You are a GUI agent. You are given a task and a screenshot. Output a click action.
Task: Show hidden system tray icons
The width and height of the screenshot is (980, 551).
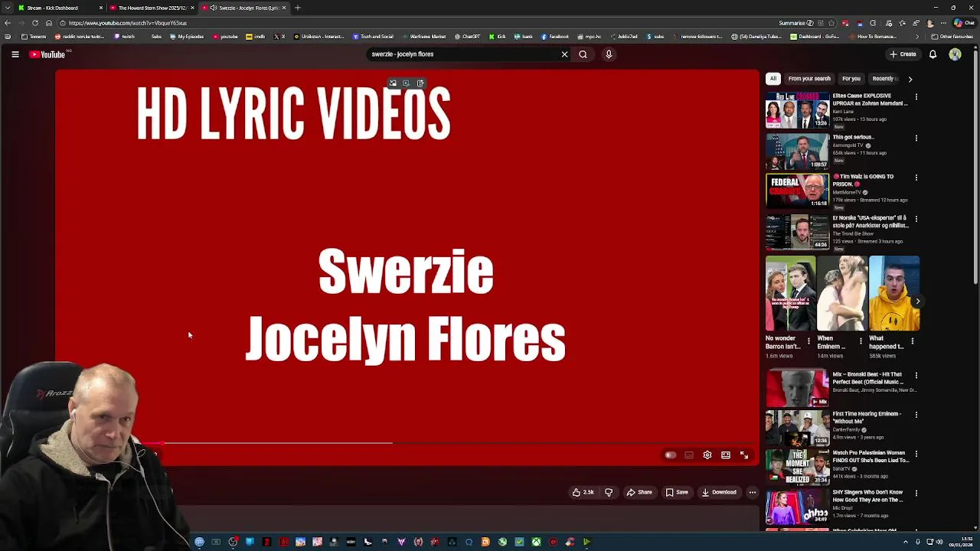904,542
